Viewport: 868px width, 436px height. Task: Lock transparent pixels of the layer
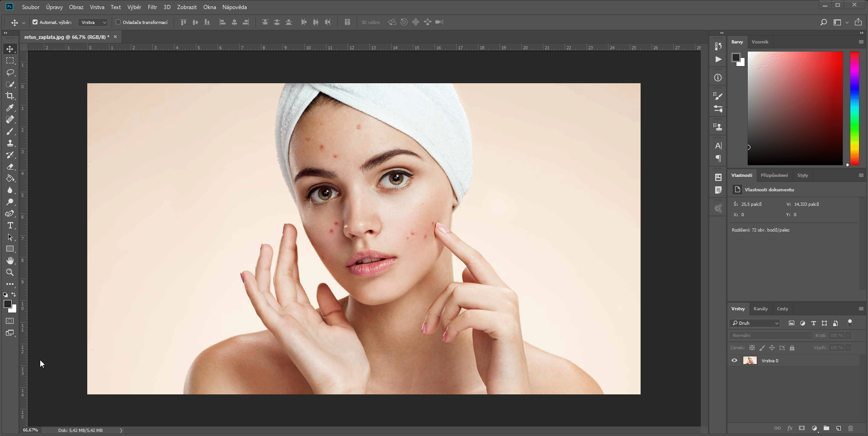coord(752,348)
